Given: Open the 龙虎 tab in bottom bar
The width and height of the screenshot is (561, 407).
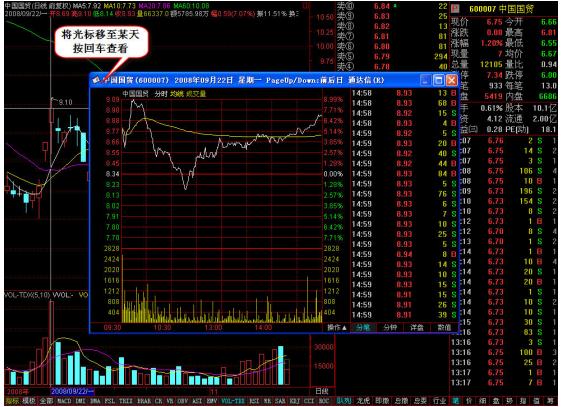Looking at the screenshot, I should click(363, 401).
